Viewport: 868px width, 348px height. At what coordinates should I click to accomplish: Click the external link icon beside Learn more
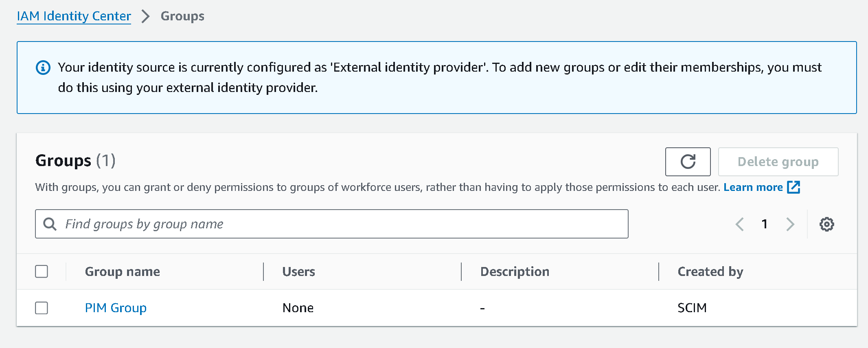click(793, 187)
